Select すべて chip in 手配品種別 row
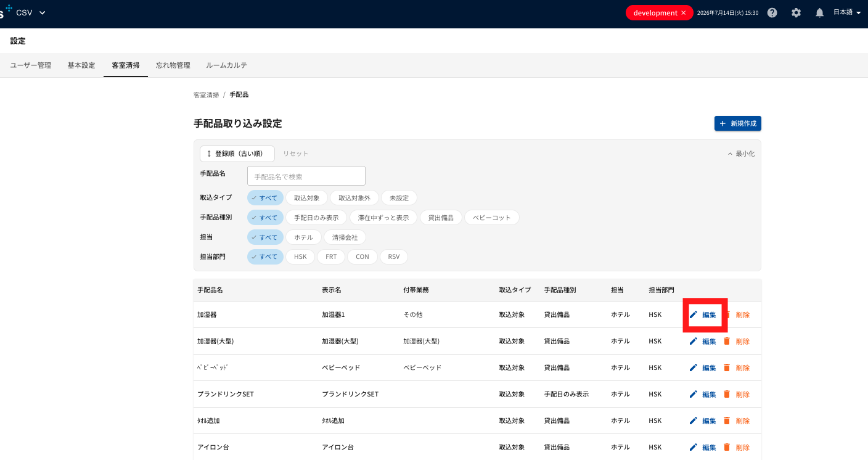 [x=265, y=218]
